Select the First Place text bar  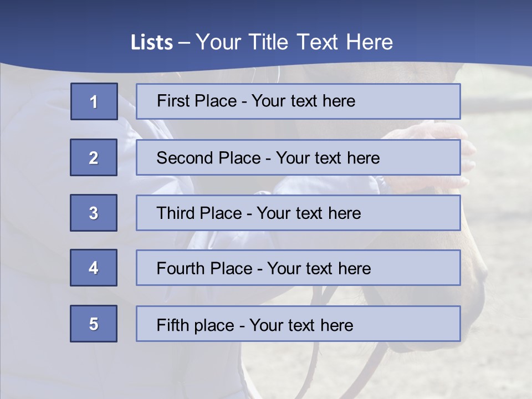click(x=298, y=101)
